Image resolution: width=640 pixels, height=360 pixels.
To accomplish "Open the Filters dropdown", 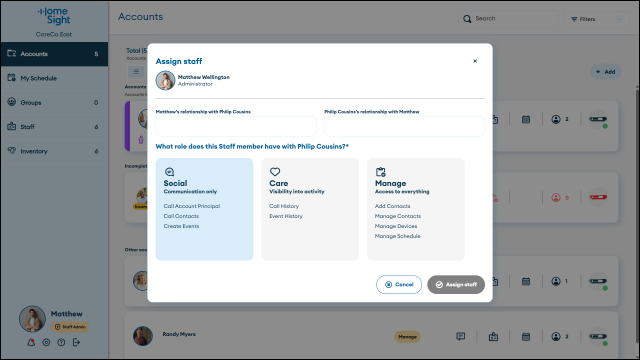I will [x=596, y=19].
